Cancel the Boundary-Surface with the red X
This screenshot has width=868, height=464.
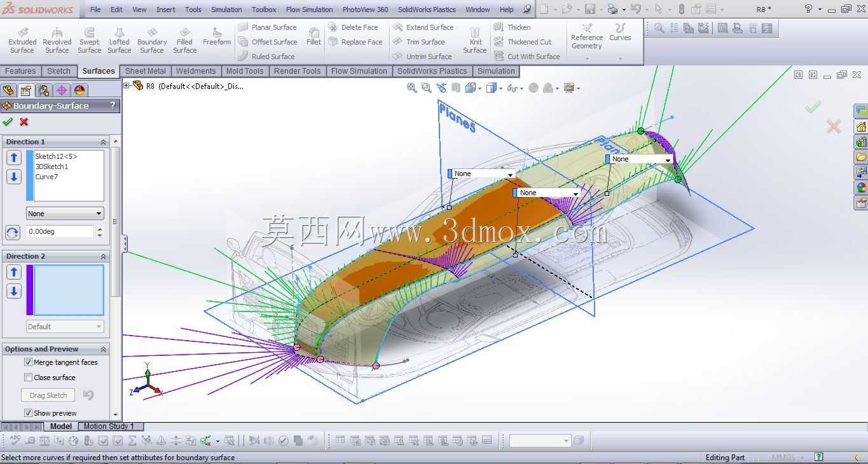(24, 122)
